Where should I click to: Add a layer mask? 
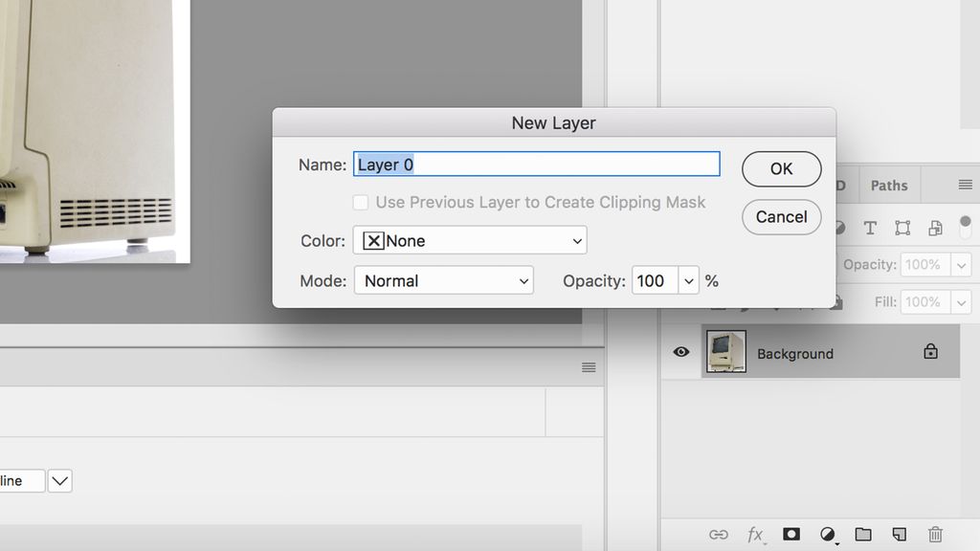[791, 534]
